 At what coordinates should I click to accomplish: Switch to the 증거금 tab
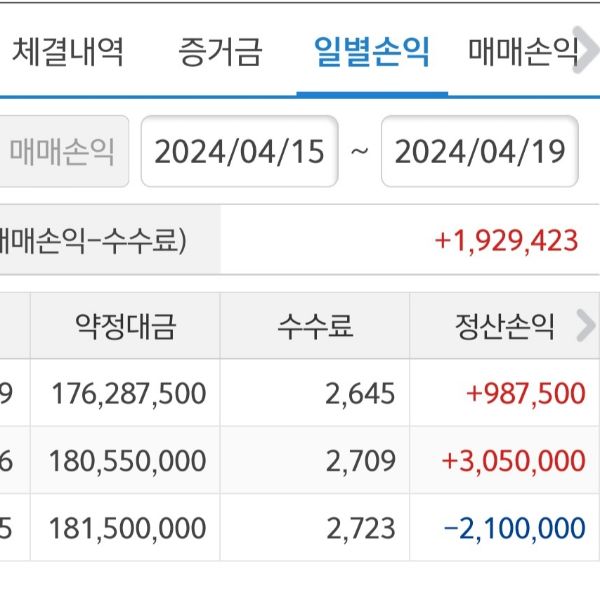point(219,52)
